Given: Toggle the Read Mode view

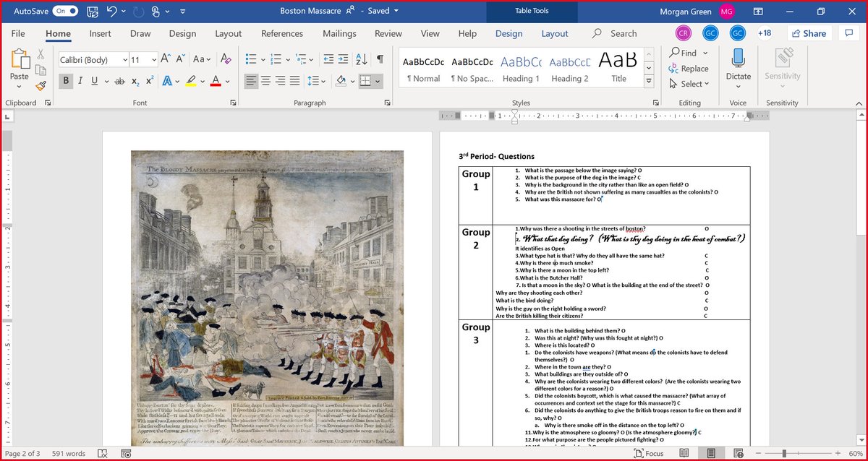Looking at the screenshot, I should point(685,453).
